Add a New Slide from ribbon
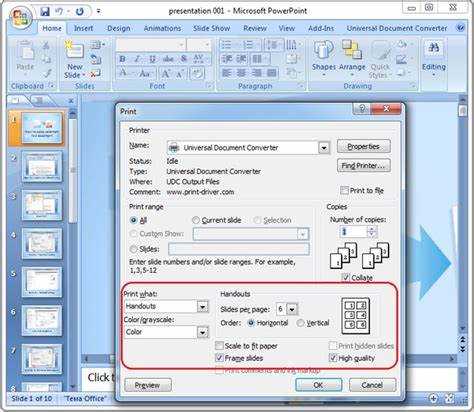This screenshot has width=474, height=412. (x=74, y=60)
